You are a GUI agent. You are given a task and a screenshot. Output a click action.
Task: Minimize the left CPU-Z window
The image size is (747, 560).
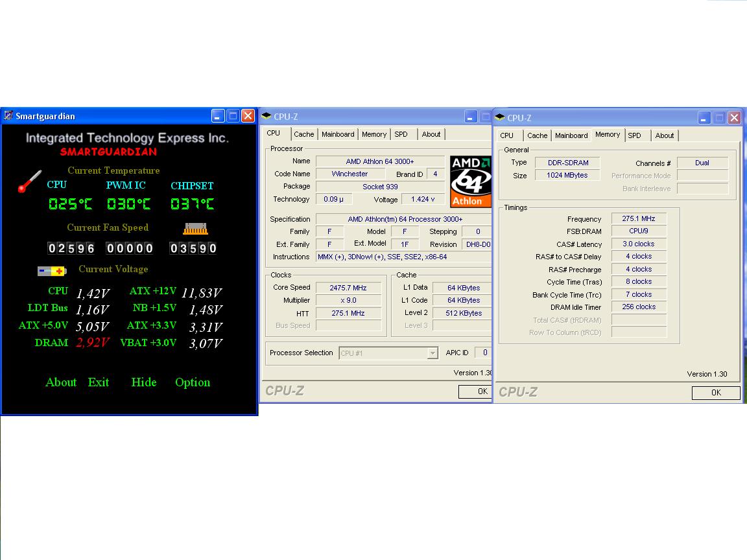tap(470, 117)
